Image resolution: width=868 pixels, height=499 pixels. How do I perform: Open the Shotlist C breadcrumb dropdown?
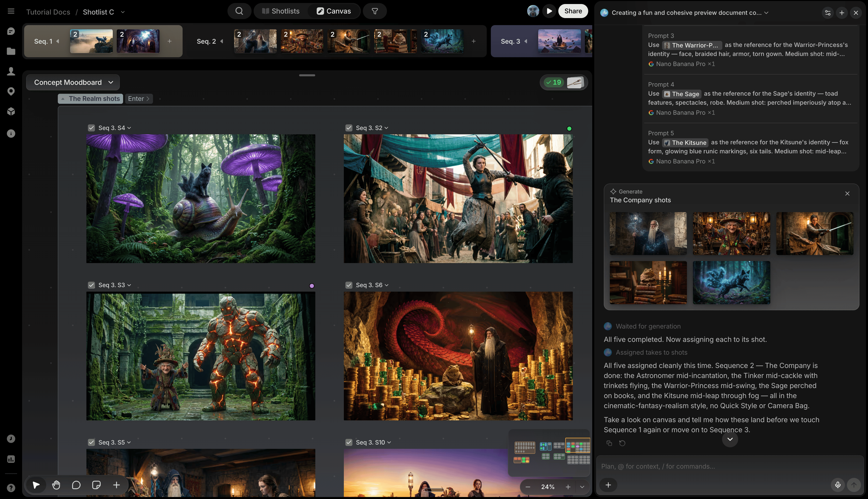coord(123,12)
